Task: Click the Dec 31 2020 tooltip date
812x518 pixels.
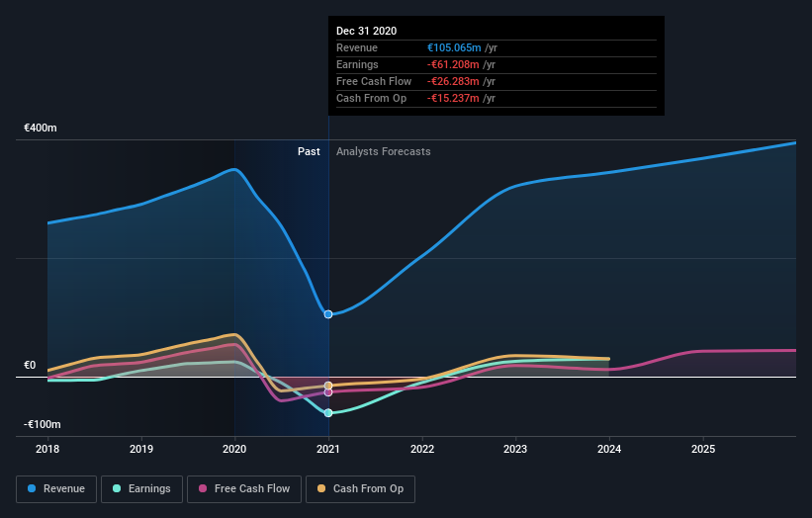Action: 367,31
